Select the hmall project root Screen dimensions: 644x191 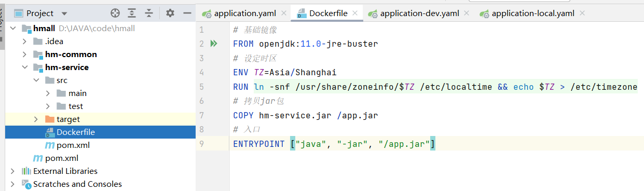[45, 29]
